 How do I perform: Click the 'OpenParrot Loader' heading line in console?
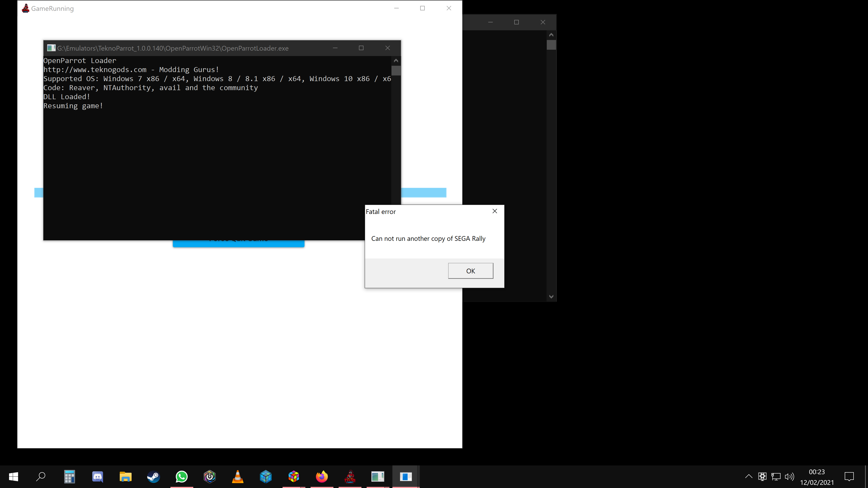[x=80, y=61]
